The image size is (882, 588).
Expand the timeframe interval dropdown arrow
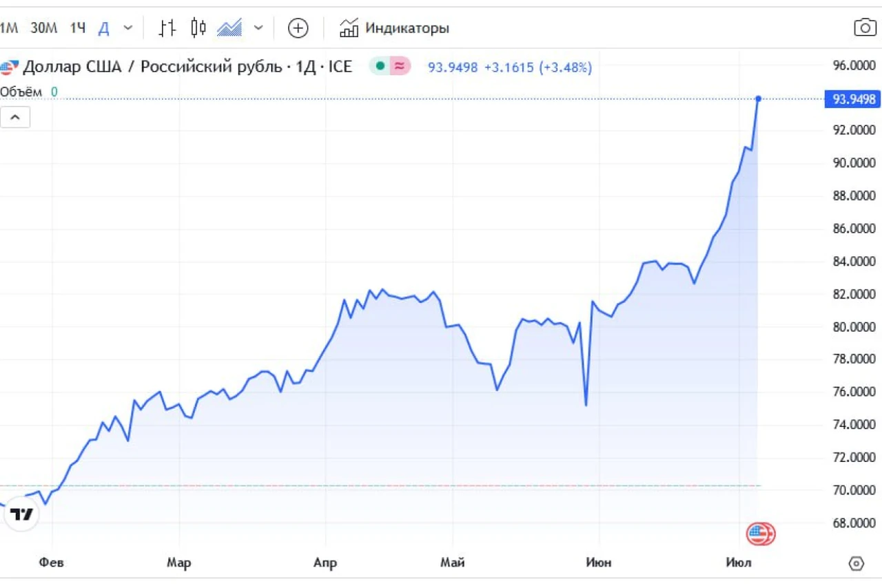click(127, 28)
